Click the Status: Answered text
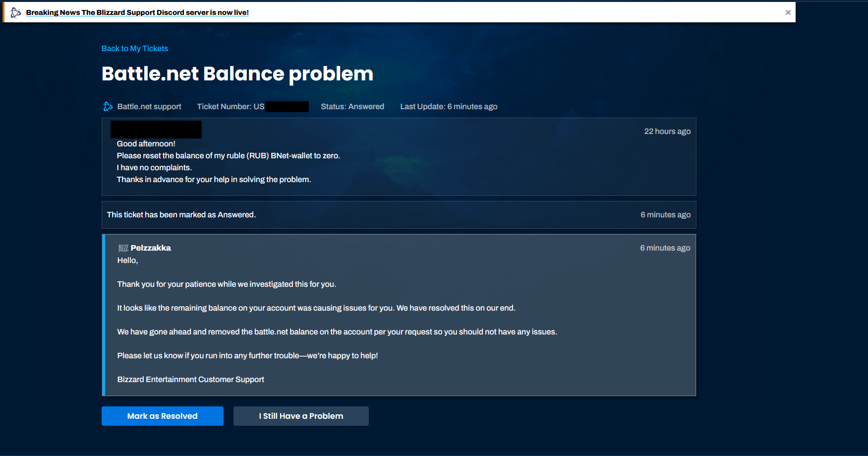The image size is (868, 456). coord(352,107)
